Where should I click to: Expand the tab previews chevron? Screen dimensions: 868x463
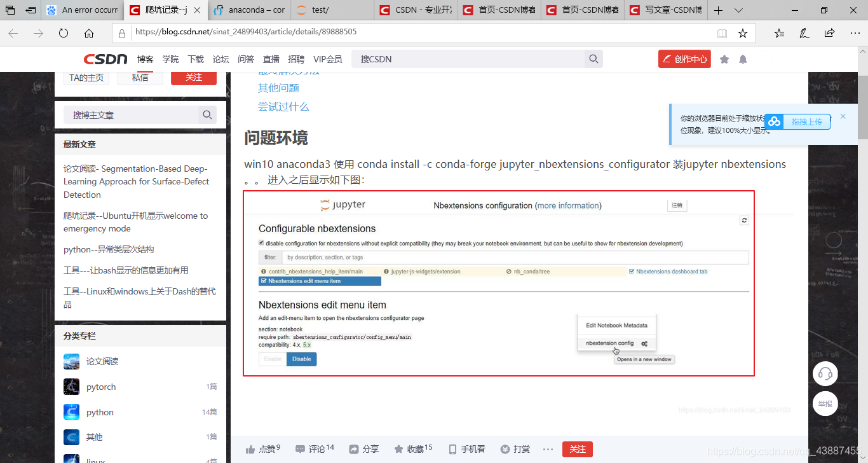click(738, 10)
